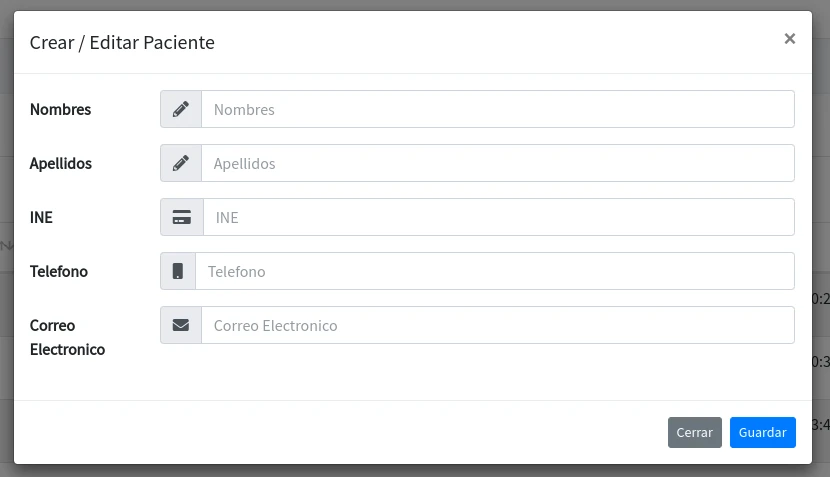This screenshot has height=477, width=830.
Task: Click the bold Nombres label
Action: [60, 109]
